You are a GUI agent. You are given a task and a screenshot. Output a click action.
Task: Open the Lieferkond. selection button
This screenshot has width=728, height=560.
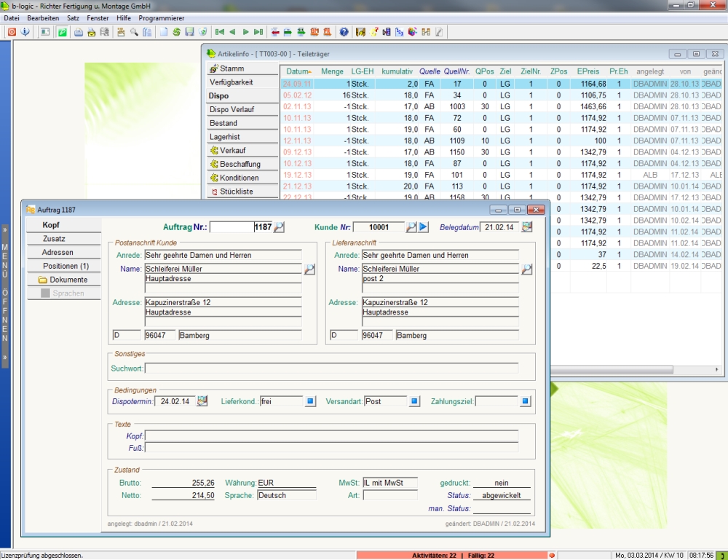[x=311, y=401]
